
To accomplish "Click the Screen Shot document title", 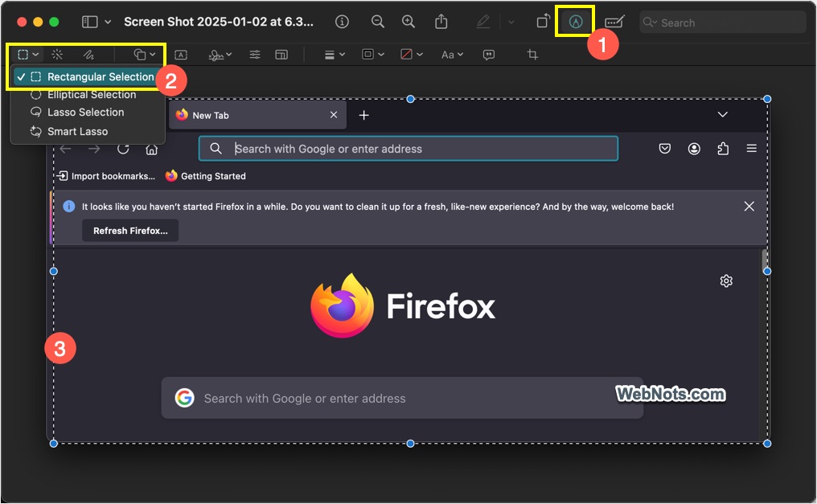I will tap(219, 22).
